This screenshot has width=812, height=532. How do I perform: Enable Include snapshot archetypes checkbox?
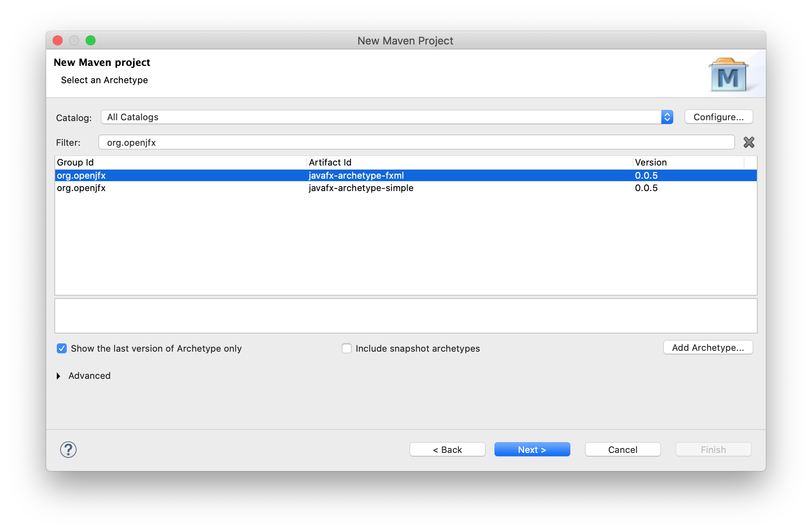(347, 348)
